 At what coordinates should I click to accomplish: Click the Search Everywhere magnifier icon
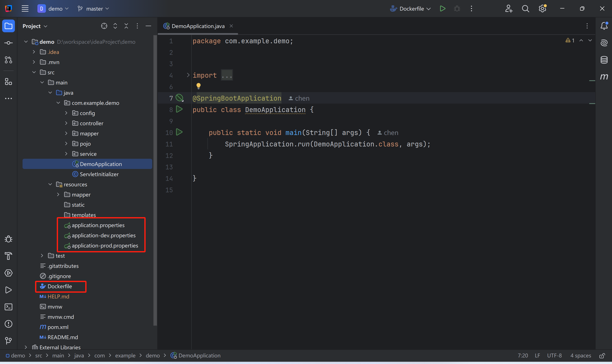pos(525,8)
